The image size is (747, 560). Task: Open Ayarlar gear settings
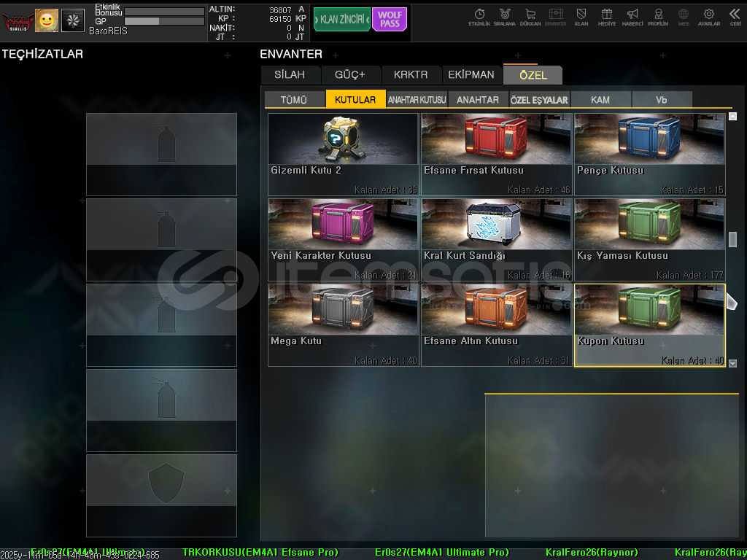pyautogui.click(x=709, y=17)
